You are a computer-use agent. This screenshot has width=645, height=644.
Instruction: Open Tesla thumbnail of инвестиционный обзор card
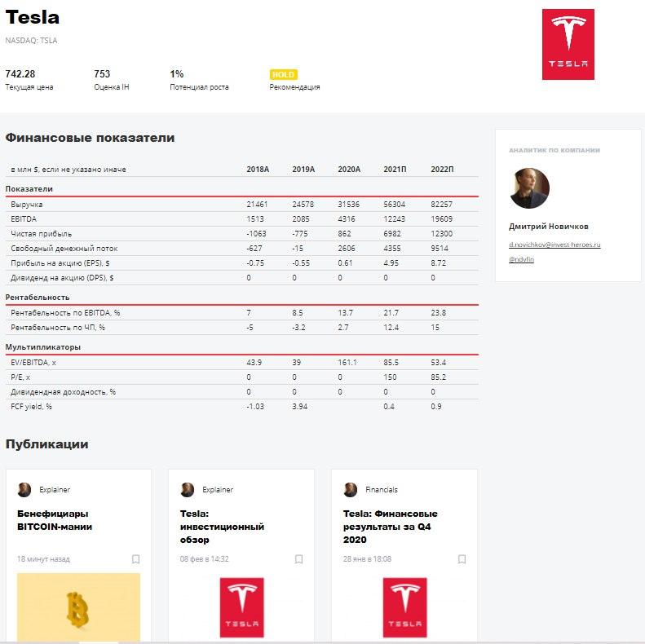[x=242, y=608]
